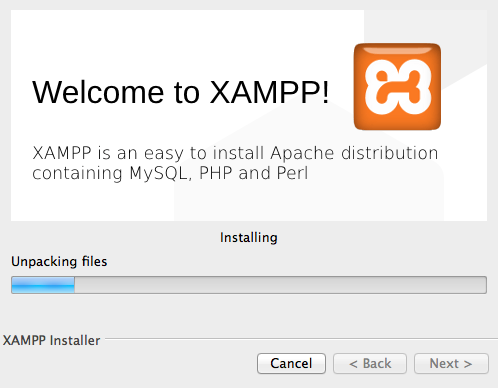Image resolution: width=498 pixels, height=388 pixels.
Task: Click the word "containing" in the description
Action: [x=77, y=174]
